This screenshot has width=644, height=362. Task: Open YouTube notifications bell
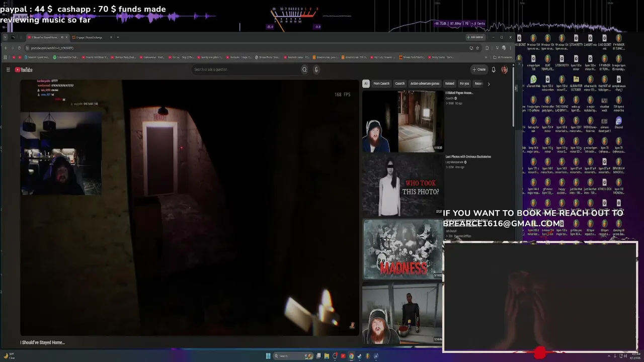[x=494, y=70]
